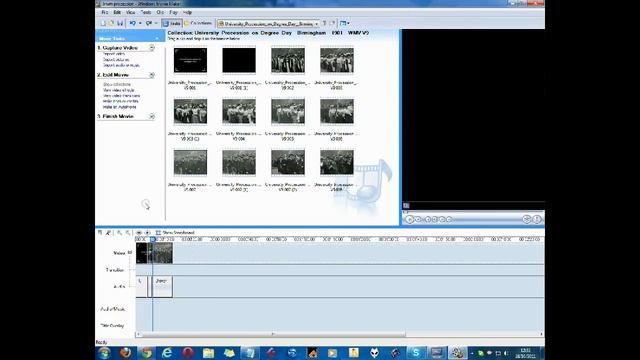The height and width of the screenshot is (360, 640).
Task: Click Stop in the preview monitor
Action: point(418,220)
